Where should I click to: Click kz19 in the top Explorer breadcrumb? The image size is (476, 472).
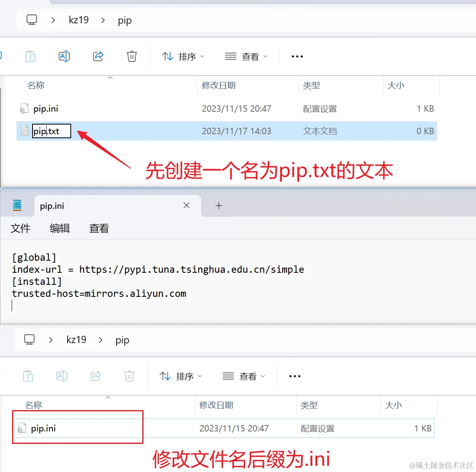click(79, 20)
